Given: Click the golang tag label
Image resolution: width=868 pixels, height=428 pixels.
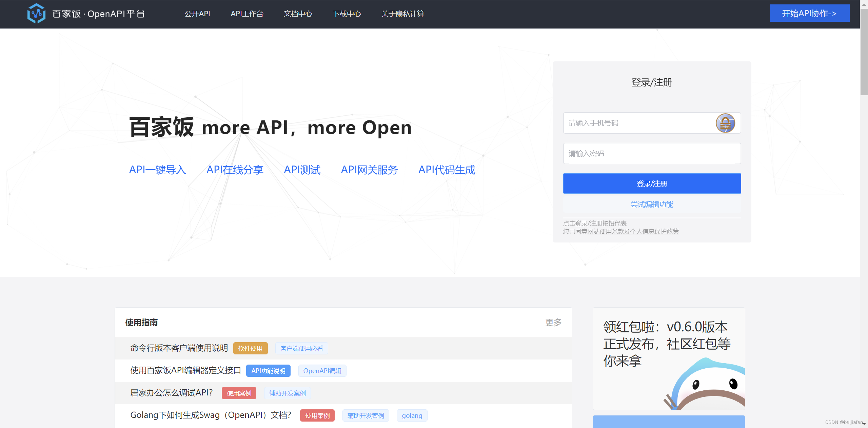Looking at the screenshot, I should tap(412, 415).
